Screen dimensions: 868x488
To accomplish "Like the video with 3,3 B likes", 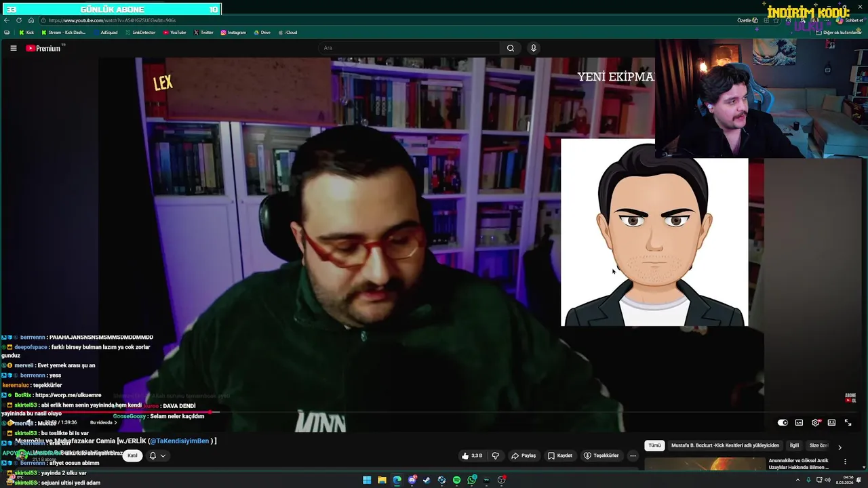I will point(472,455).
